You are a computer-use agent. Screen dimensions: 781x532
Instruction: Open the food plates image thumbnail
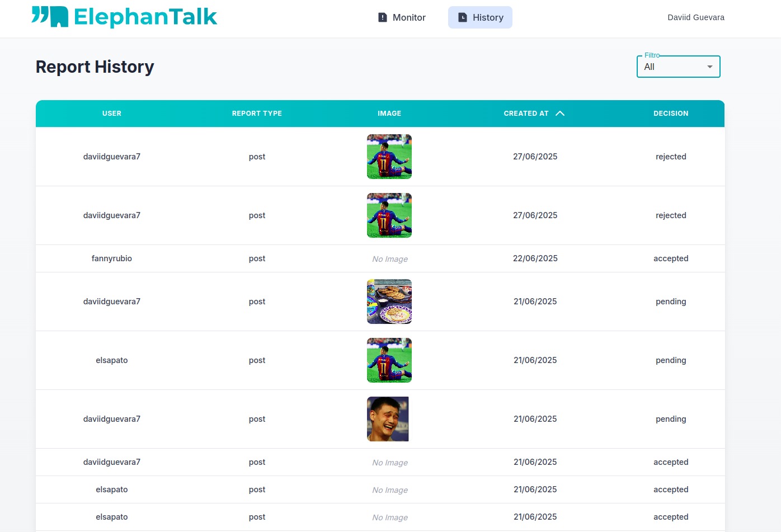[389, 302]
